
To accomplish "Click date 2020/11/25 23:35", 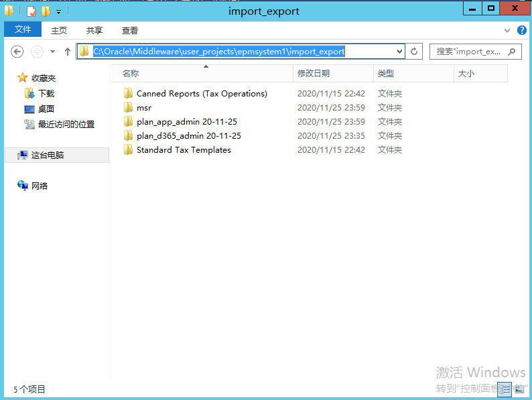I will [x=331, y=136].
